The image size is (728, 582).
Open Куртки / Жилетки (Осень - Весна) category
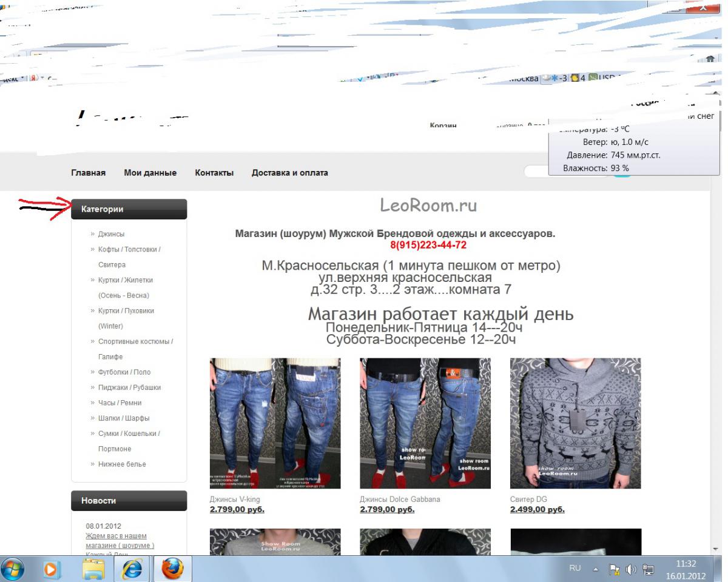[x=126, y=288]
